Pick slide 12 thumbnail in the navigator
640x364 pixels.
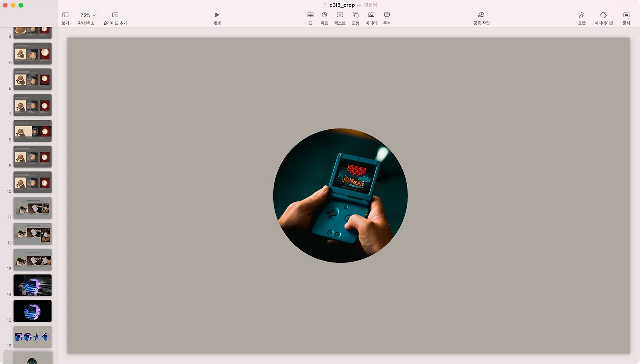(x=32, y=234)
